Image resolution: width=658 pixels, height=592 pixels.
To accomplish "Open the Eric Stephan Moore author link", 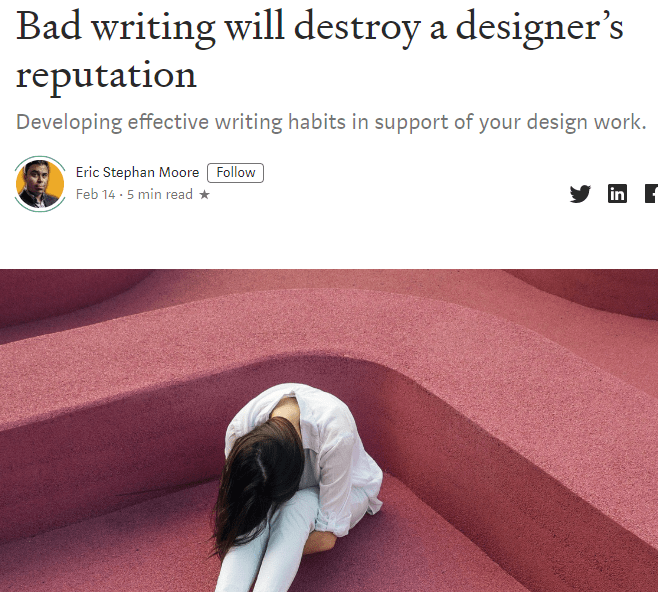I will coord(137,172).
